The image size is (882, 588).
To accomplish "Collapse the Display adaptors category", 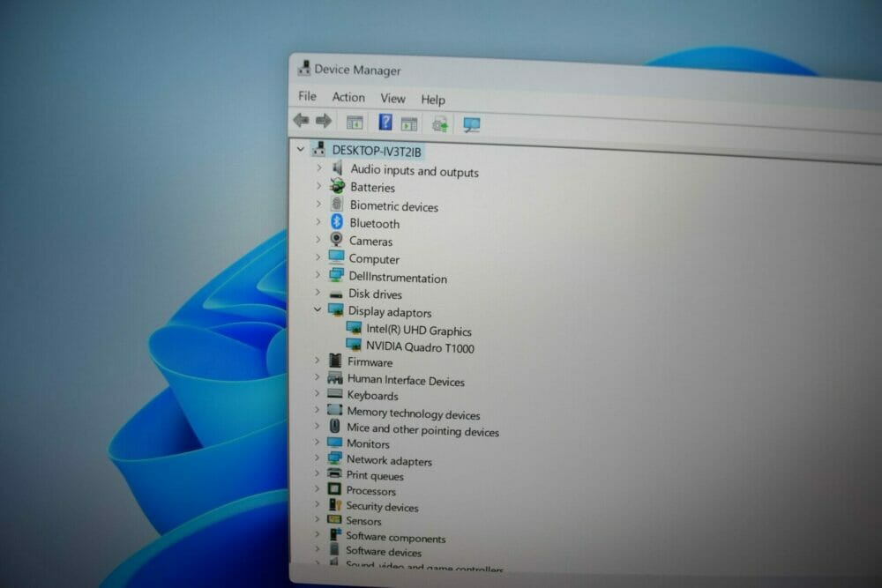I will [318, 309].
